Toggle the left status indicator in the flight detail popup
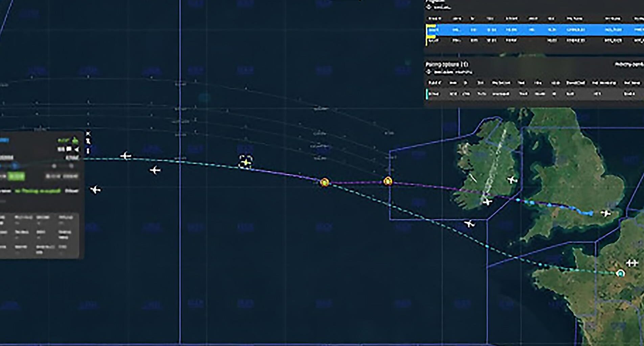Viewport: 644px width, 346px height. 53,166
